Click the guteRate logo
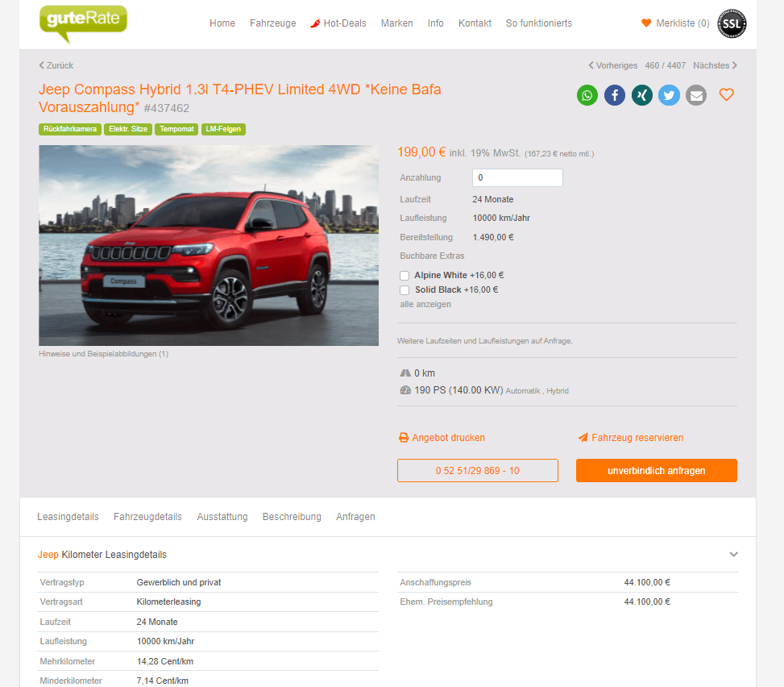The image size is (784, 687). 83,23
